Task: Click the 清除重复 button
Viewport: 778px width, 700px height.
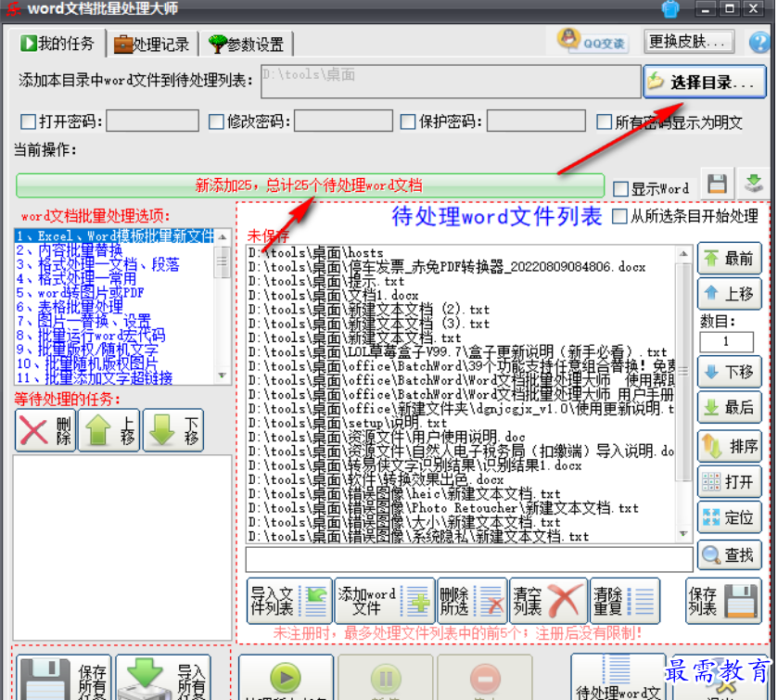Action: tap(625, 601)
